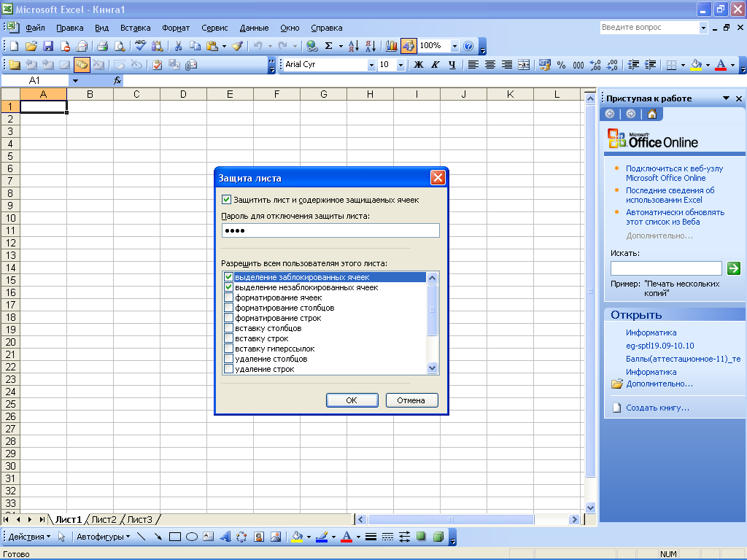The image size is (747, 560).
Task: Click the sheet protection password field
Action: pyautogui.click(x=330, y=230)
